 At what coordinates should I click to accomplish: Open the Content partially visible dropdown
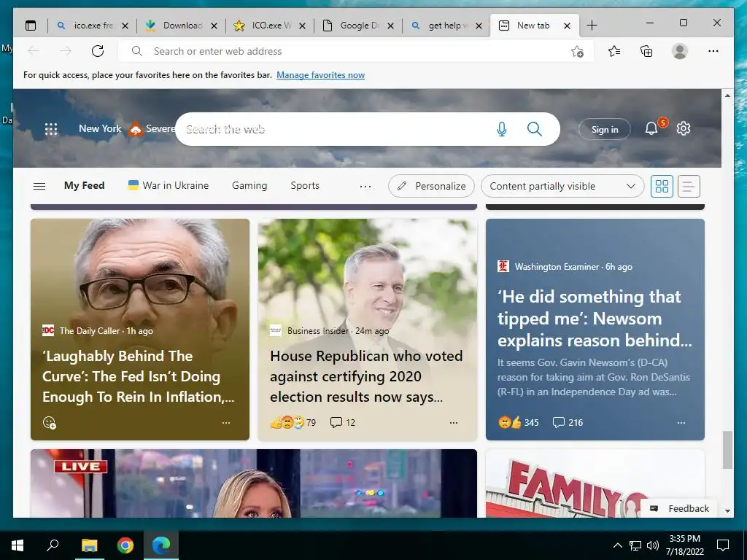562,186
